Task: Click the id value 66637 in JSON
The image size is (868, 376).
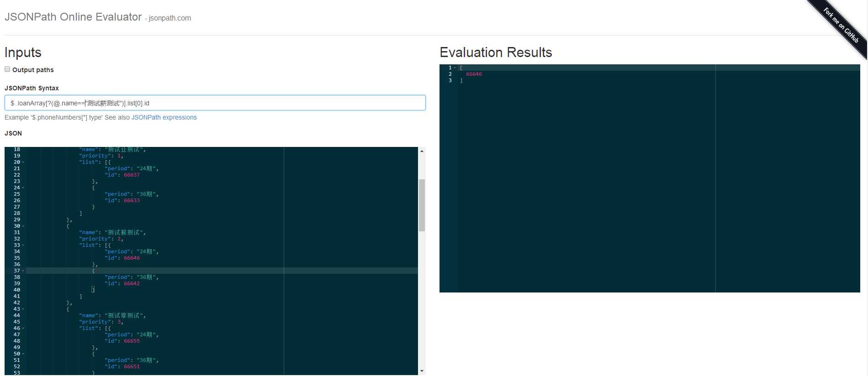Action: pyautogui.click(x=132, y=175)
